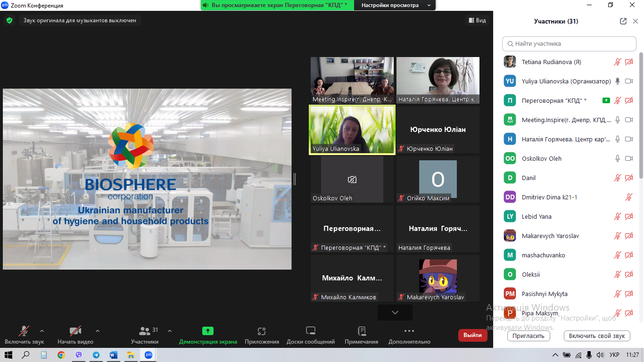Open Windows Start menu
The width and height of the screenshot is (644, 362).
(9, 355)
